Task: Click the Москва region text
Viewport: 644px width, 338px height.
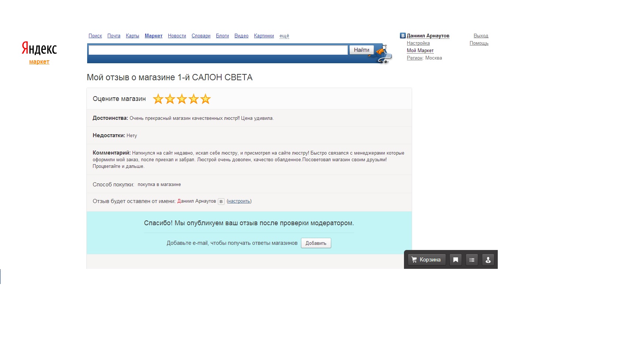Action: tap(434, 58)
